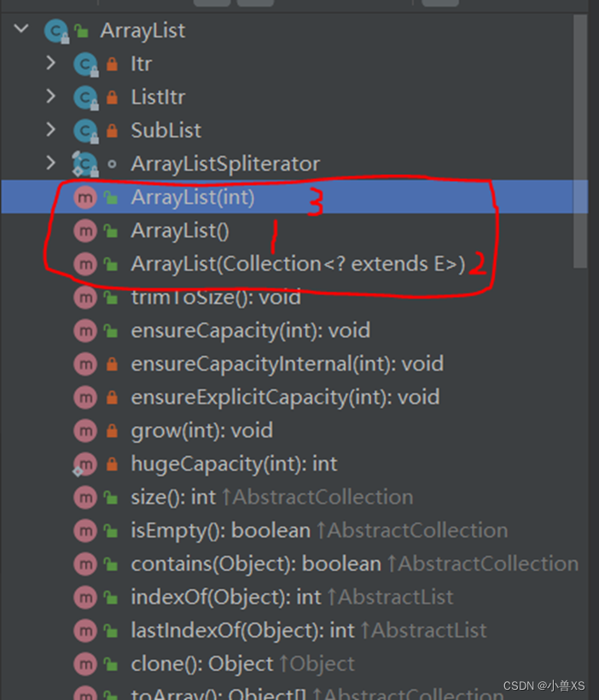
Task: Expand the SubList tree node
Action: click(x=49, y=130)
